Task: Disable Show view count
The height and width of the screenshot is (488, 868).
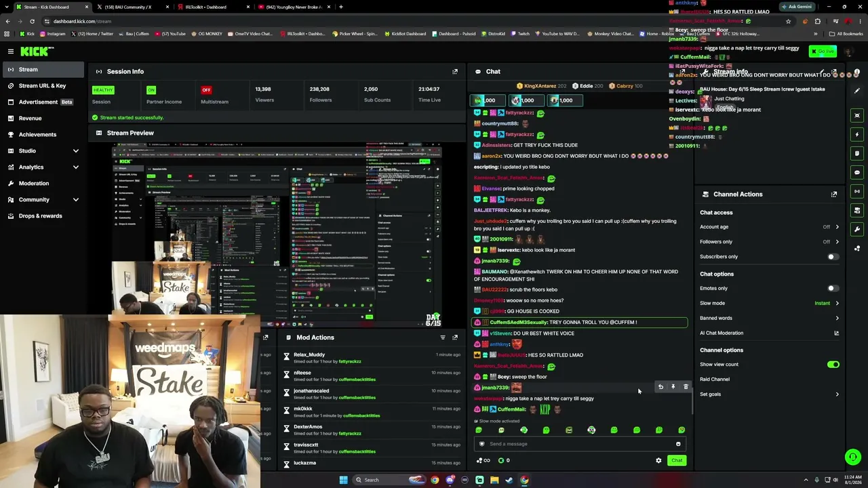Action: point(833,365)
